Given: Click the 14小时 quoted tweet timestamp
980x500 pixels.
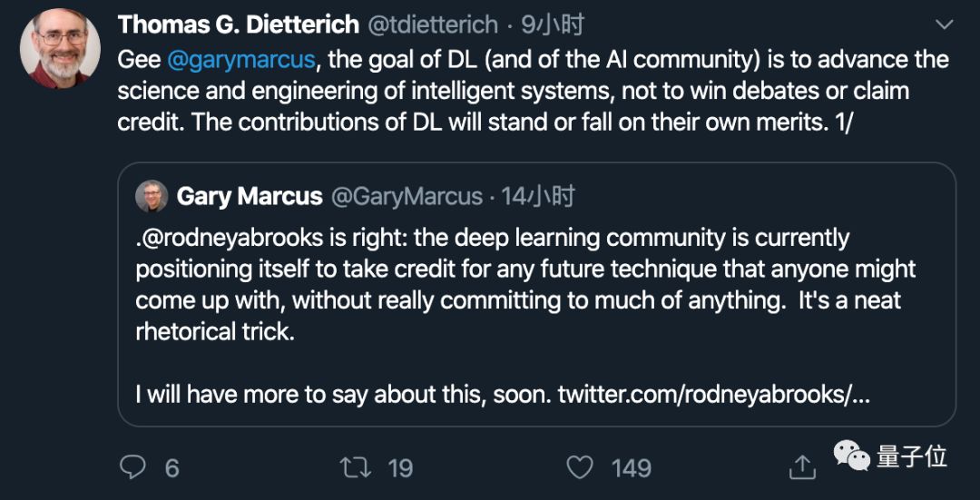Looking at the screenshot, I should [539, 196].
